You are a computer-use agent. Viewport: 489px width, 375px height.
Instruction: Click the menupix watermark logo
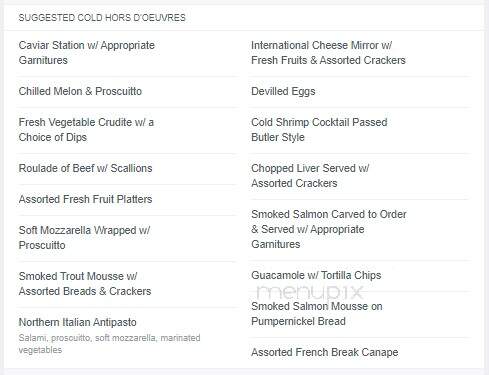[x=309, y=292]
